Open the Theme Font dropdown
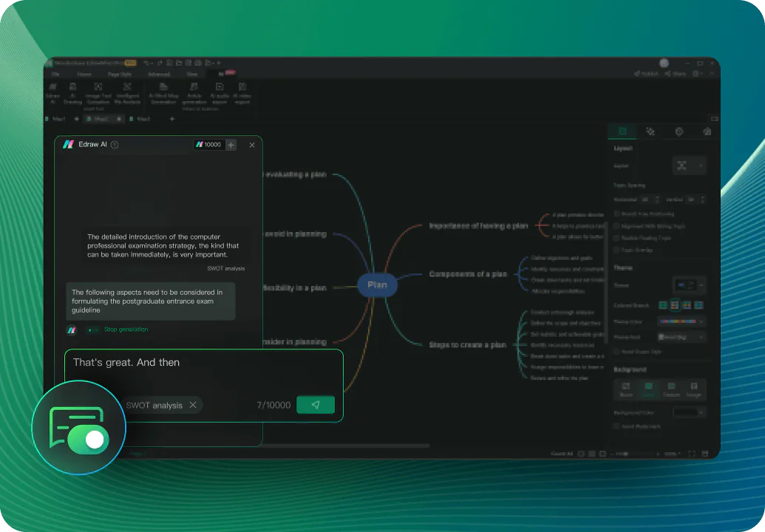The width and height of the screenshot is (765, 532). pos(681,337)
